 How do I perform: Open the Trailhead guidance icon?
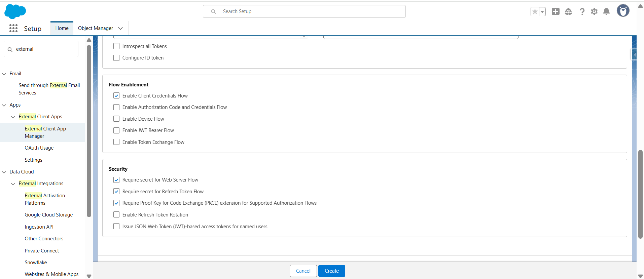click(x=568, y=12)
